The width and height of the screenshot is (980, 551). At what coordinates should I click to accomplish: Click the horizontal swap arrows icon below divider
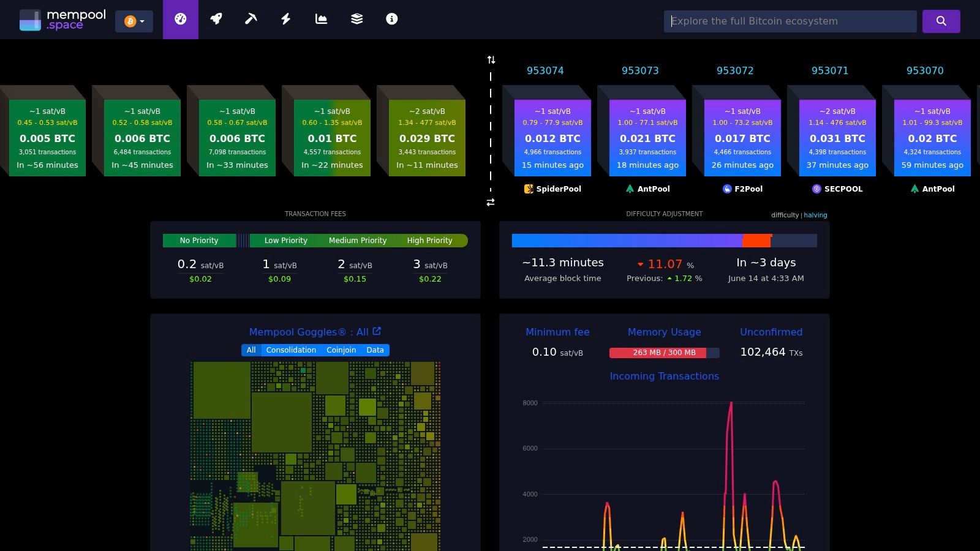tap(491, 202)
